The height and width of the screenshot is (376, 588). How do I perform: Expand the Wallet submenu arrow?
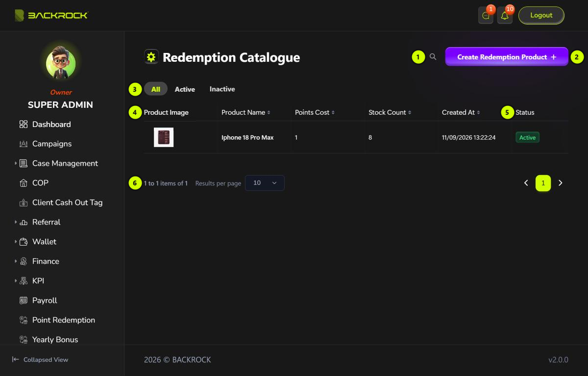click(16, 242)
